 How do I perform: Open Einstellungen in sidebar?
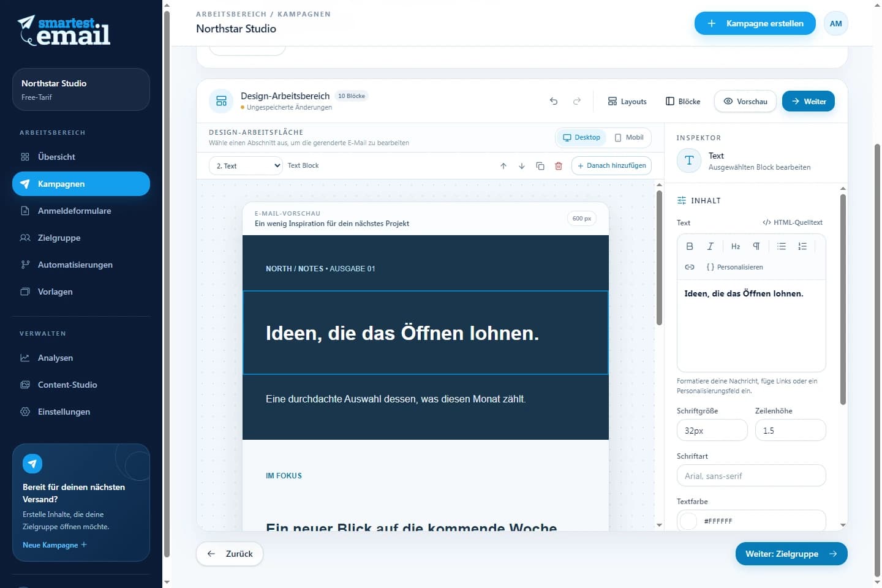click(x=81, y=412)
